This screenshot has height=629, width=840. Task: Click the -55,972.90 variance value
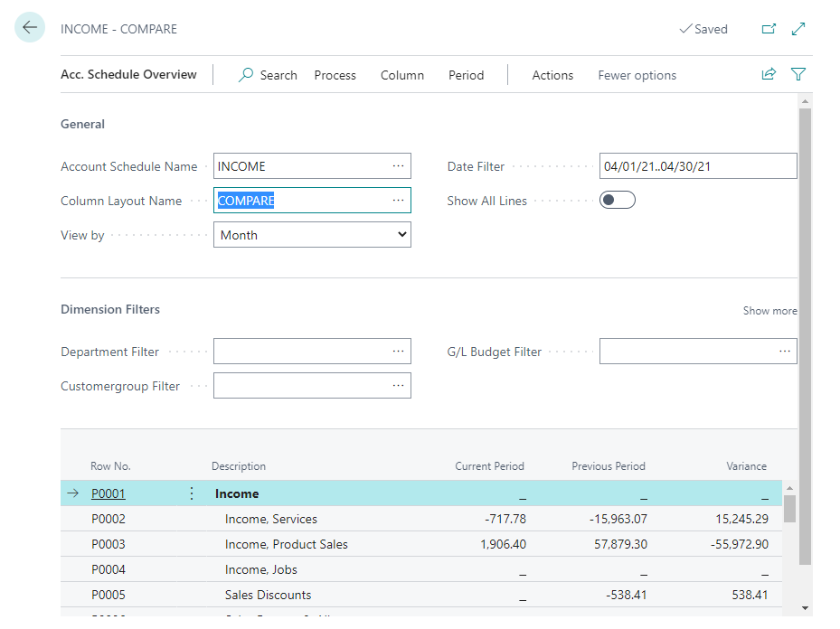pos(740,544)
